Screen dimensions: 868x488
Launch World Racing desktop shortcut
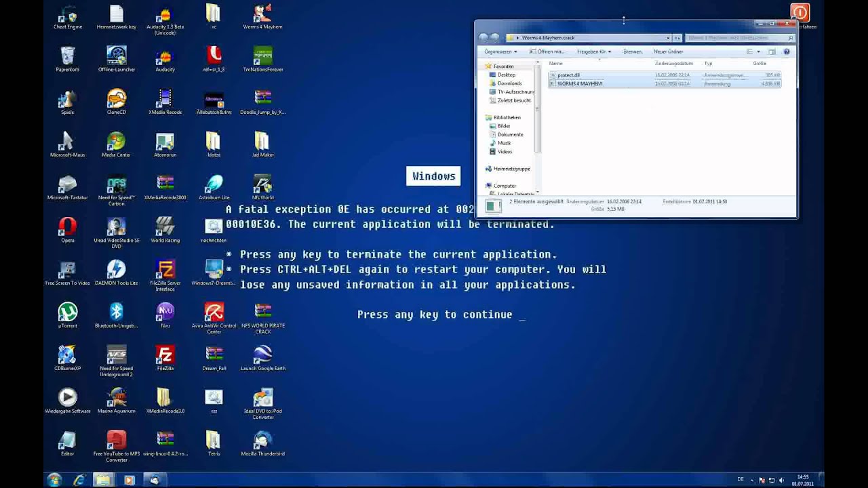point(165,230)
